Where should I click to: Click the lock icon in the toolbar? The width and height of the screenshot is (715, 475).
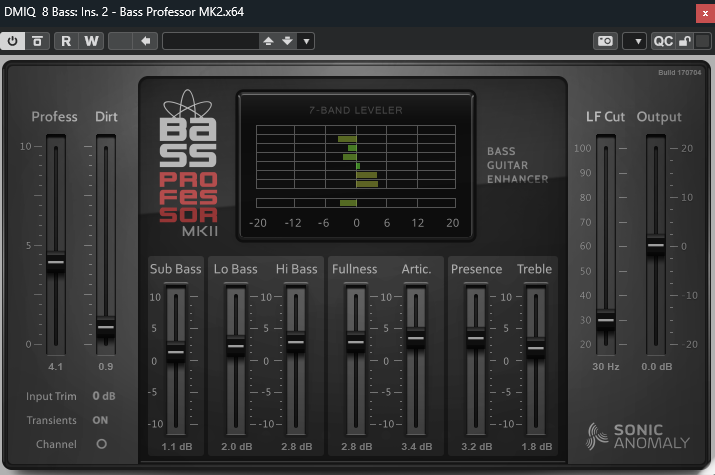coord(684,41)
